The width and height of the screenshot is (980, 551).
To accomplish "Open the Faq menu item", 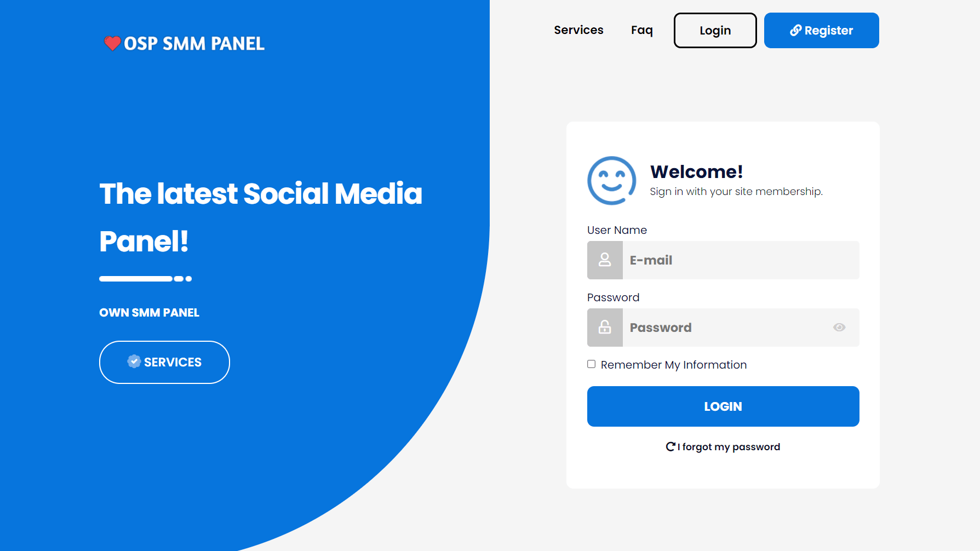I will pyautogui.click(x=642, y=30).
